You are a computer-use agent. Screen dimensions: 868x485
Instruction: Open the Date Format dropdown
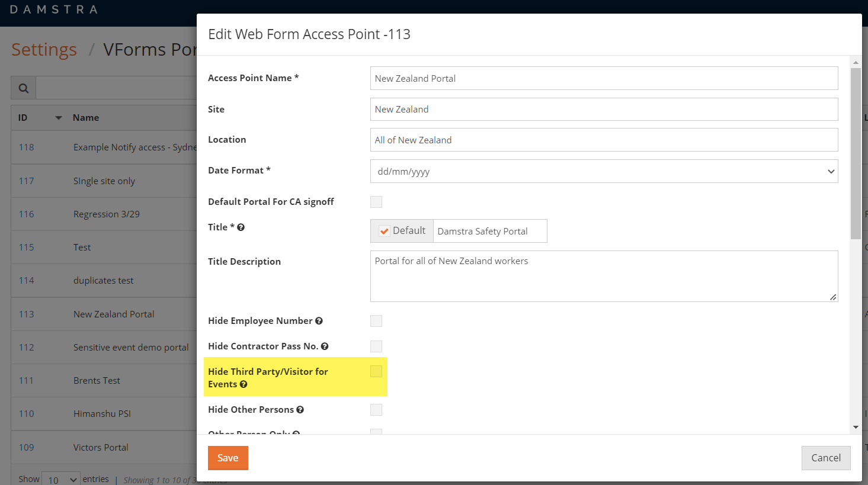click(x=604, y=171)
